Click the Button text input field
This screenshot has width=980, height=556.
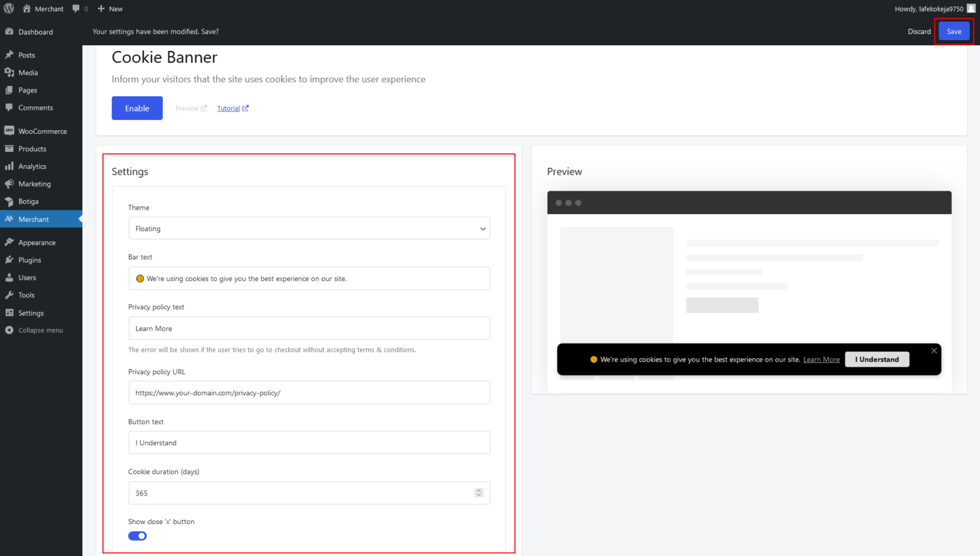pyautogui.click(x=309, y=443)
